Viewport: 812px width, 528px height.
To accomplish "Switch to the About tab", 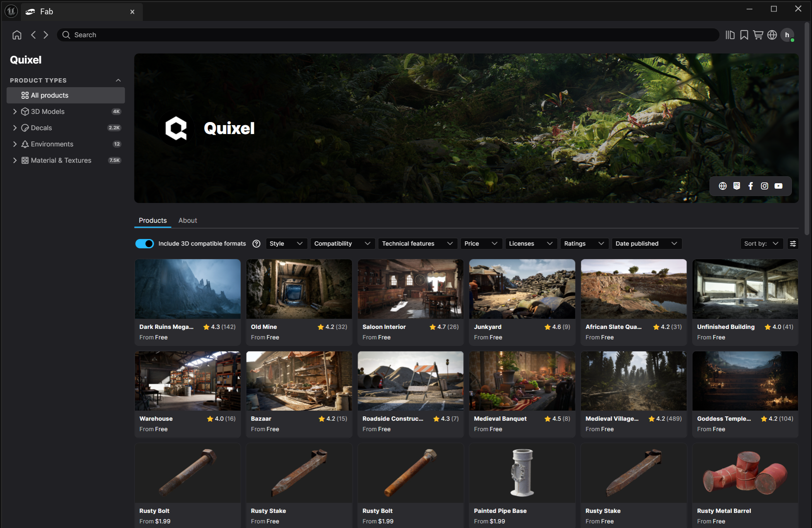I will click(x=187, y=220).
